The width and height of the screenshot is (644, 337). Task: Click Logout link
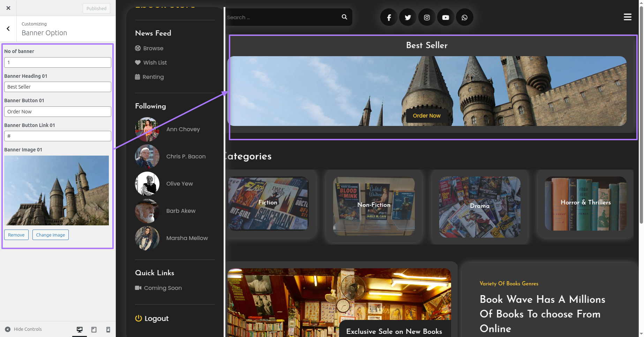(156, 319)
